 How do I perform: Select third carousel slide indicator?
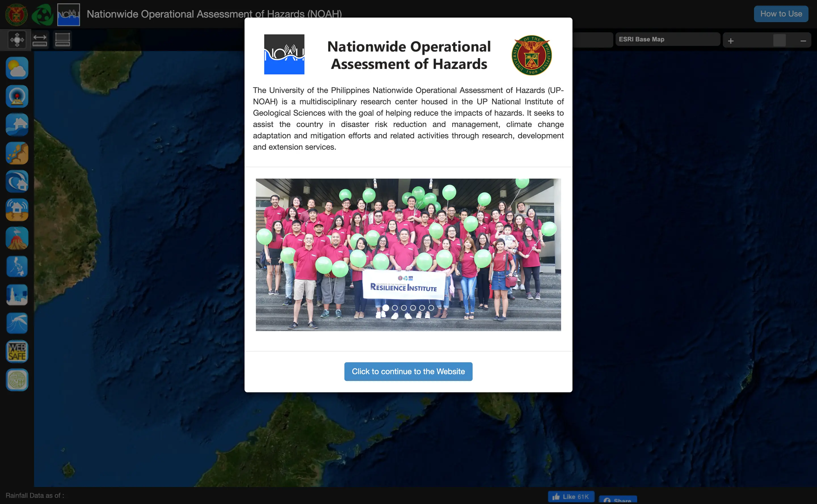point(404,308)
